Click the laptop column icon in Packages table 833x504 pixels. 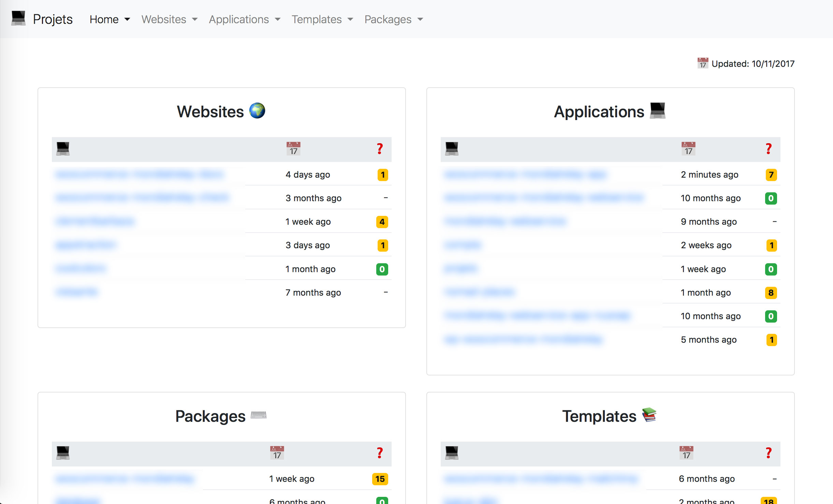click(x=63, y=453)
